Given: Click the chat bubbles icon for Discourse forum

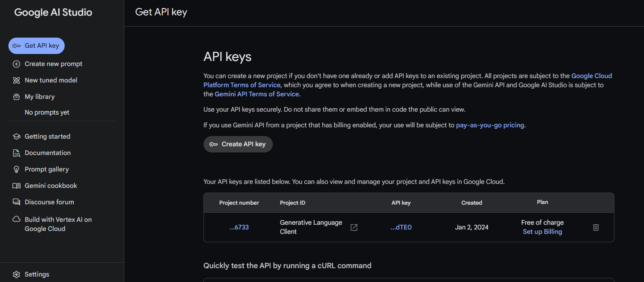Looking at the screenshot, I should point(16,202).
